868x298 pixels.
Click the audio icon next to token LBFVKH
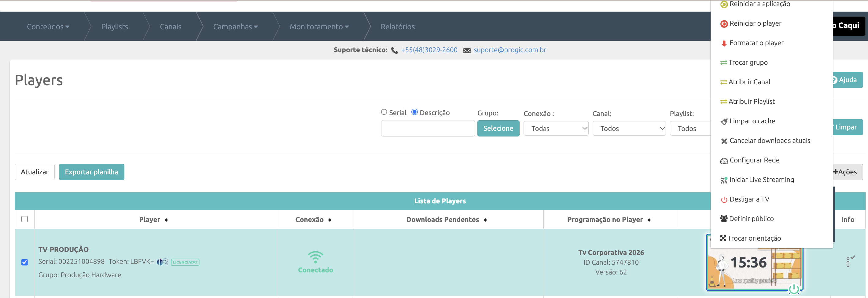tap(162, 262)
